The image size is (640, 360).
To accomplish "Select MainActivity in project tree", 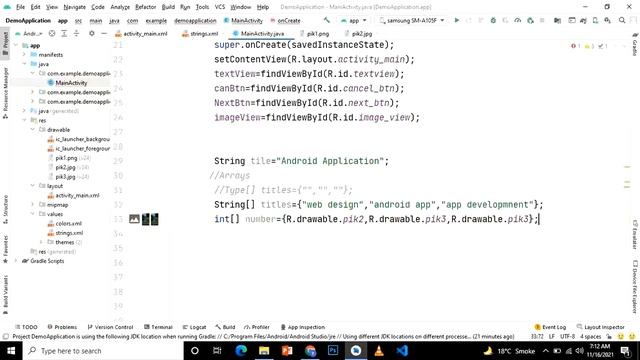I will (x=67, y=83).
